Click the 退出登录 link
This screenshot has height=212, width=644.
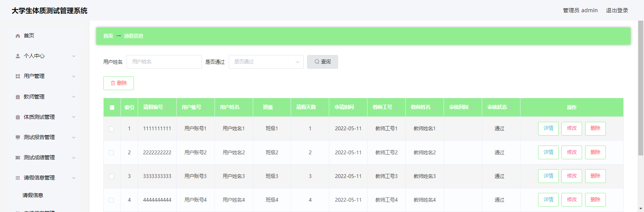(x=617, y=10)
